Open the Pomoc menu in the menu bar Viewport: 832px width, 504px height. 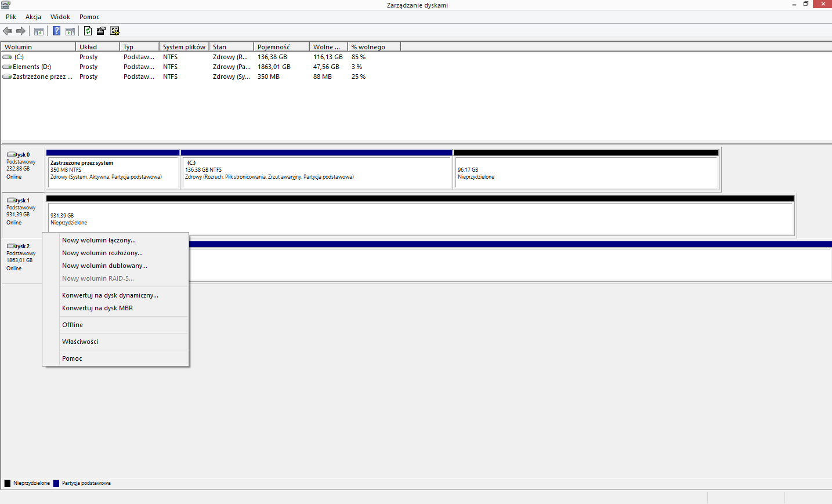coord(89,17)
